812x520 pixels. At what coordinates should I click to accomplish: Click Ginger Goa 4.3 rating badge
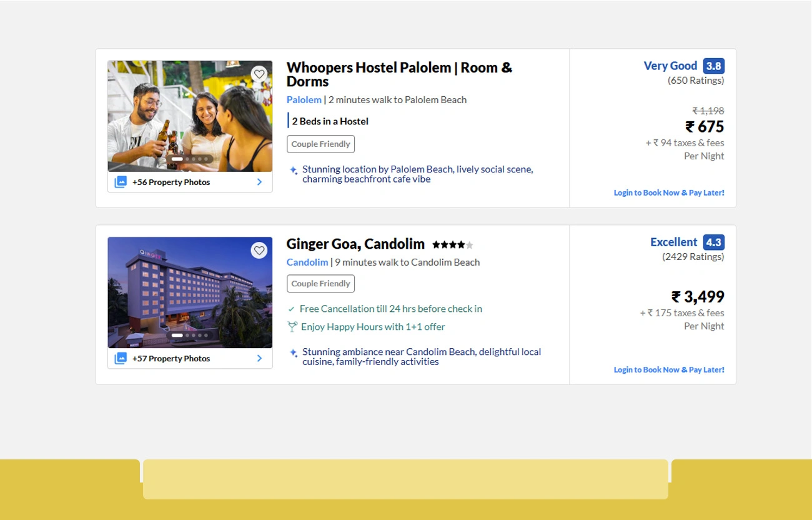click(713, 242)
